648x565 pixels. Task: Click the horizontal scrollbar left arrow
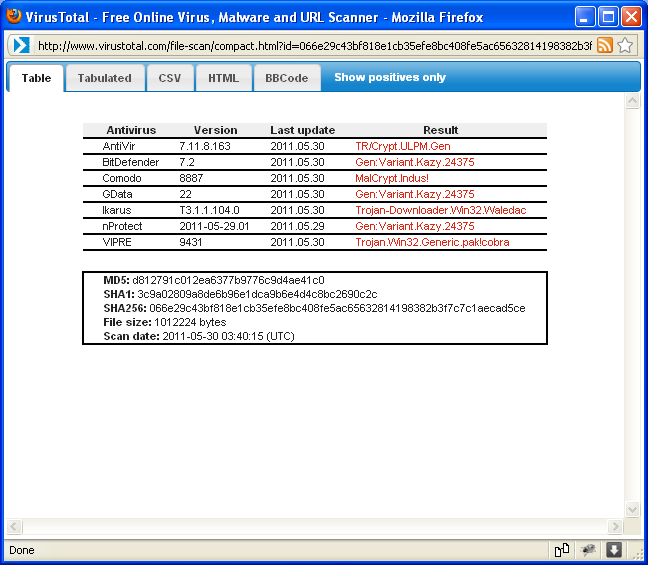click(x=14, y=526)
